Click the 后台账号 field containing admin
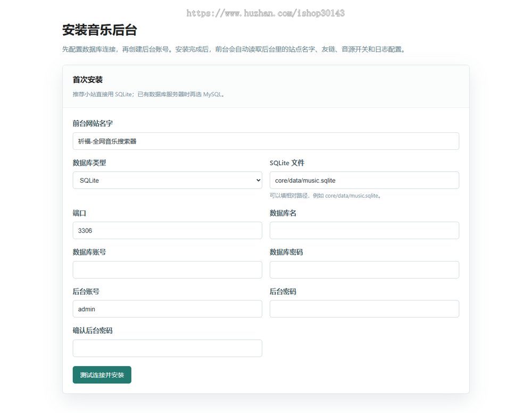Viewport: 532px width, 413px height. 167,309
